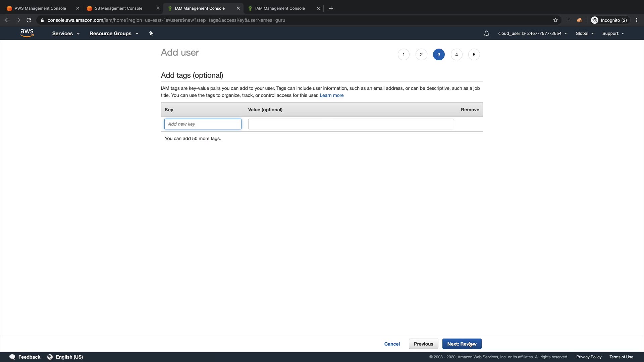644x362 pixels.
Task: Open Chrome three-dot menu
Action: [x=636, y=20]
